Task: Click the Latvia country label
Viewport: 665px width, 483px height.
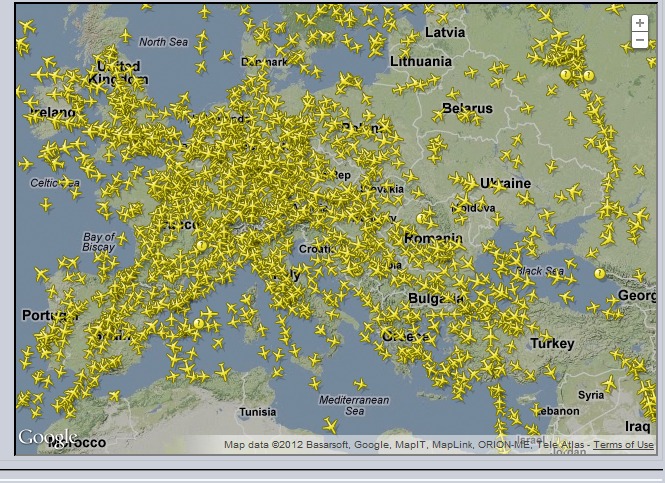Action: click(x=445, y=32)
